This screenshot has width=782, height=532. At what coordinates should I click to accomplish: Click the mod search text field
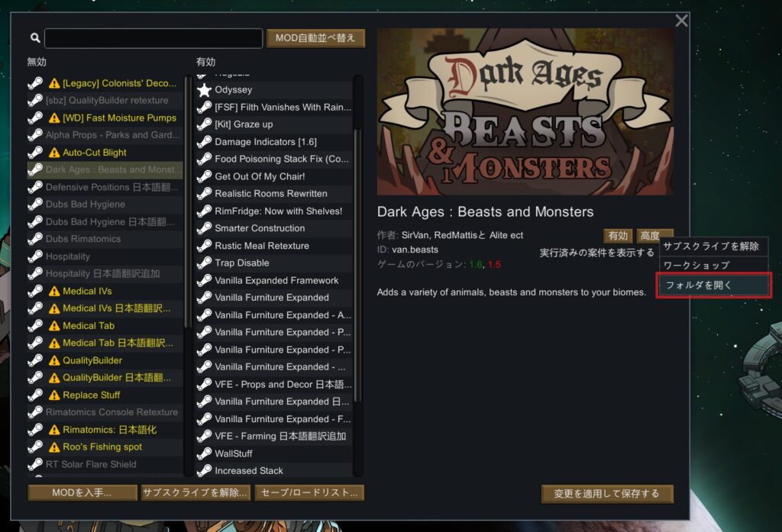(x=153, y=38)
